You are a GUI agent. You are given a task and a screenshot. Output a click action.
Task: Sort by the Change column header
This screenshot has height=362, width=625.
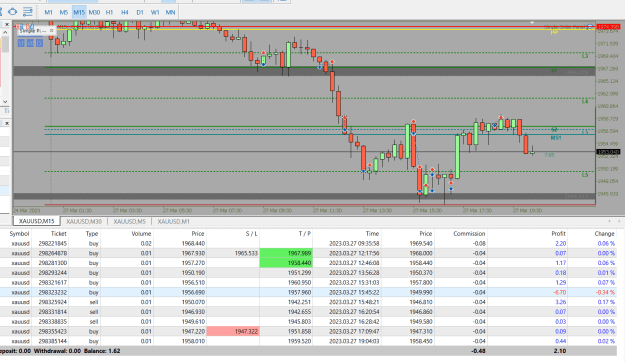pos(604,234)
